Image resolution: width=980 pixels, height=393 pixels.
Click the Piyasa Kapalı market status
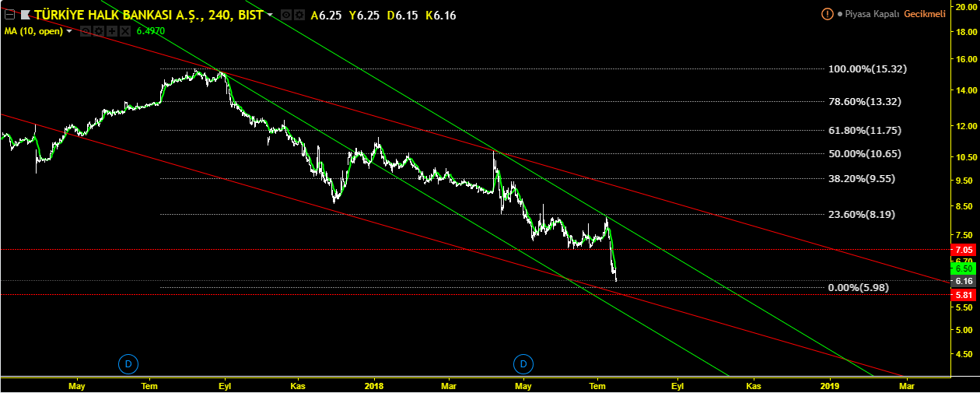point(871,14)
